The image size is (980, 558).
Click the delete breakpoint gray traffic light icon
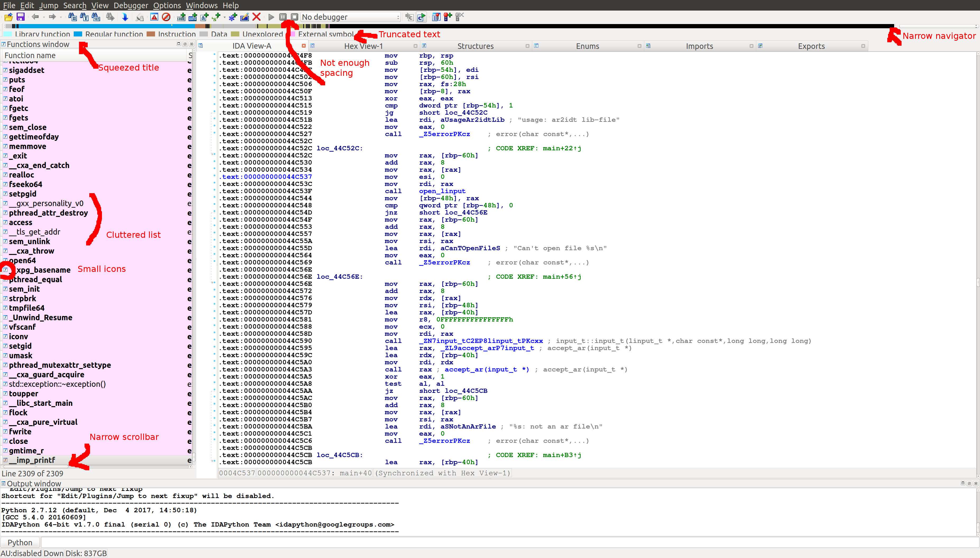point(459,17)
